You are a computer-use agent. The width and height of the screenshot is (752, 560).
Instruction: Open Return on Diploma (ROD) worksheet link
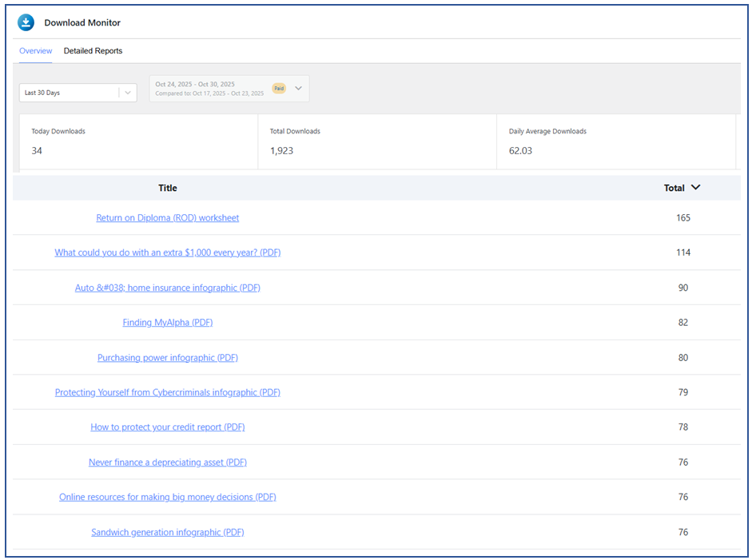[x=168, y=218]
